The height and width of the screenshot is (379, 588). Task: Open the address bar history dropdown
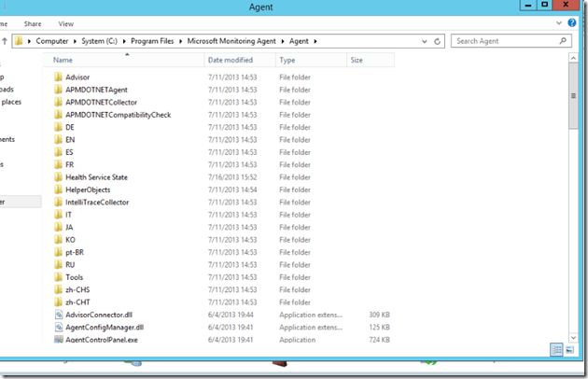(x=428, y=41)
